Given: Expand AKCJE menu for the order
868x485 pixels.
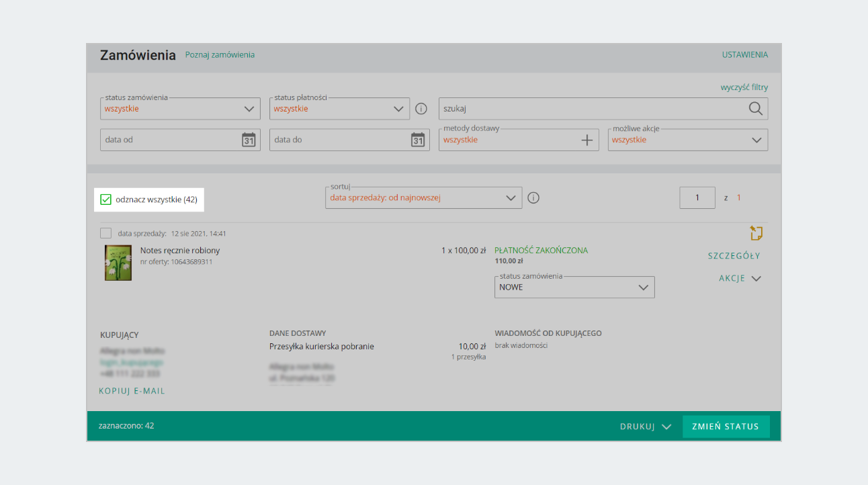Looking at the screenshot, I should pos(740,279).
